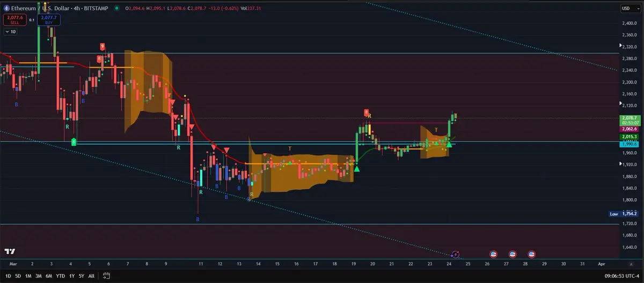
Task: Click the Ethereum / U.S. Dollar title
Action: (x=40, y=8)
